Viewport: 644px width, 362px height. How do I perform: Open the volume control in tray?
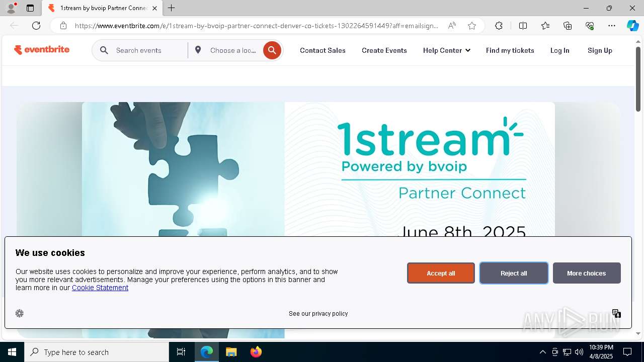click(x=579, y=352)
